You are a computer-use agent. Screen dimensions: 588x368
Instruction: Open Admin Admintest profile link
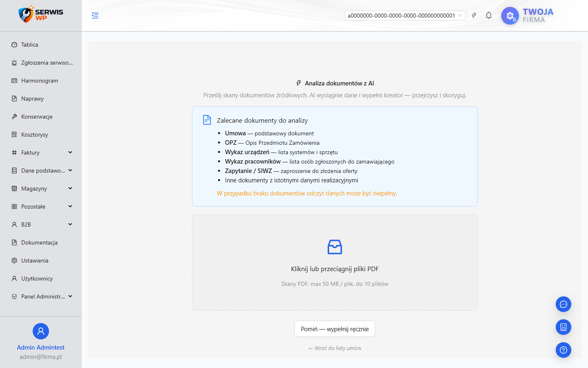tap(41, 347)
